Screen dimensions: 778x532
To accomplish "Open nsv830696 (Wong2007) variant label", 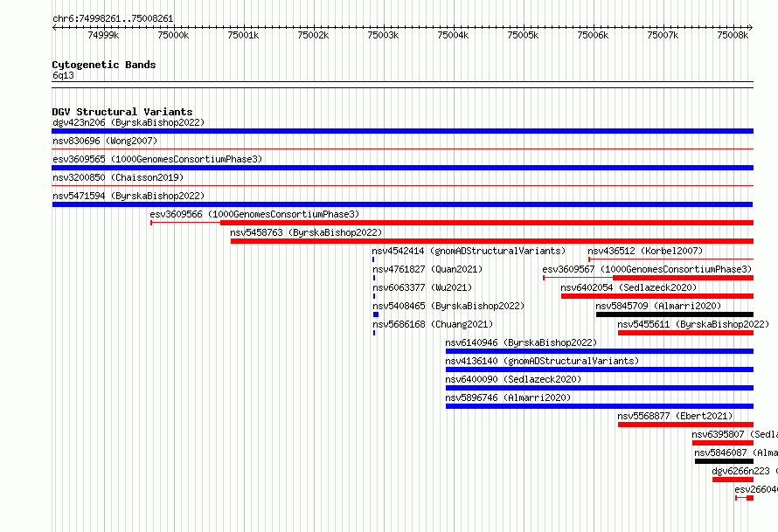I will (x=105, y=141).
